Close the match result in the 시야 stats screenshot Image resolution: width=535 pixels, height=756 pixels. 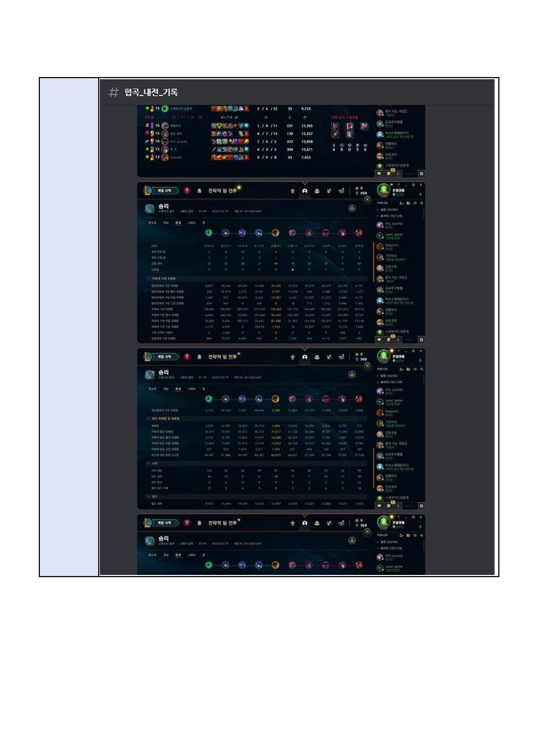point(367,365)
